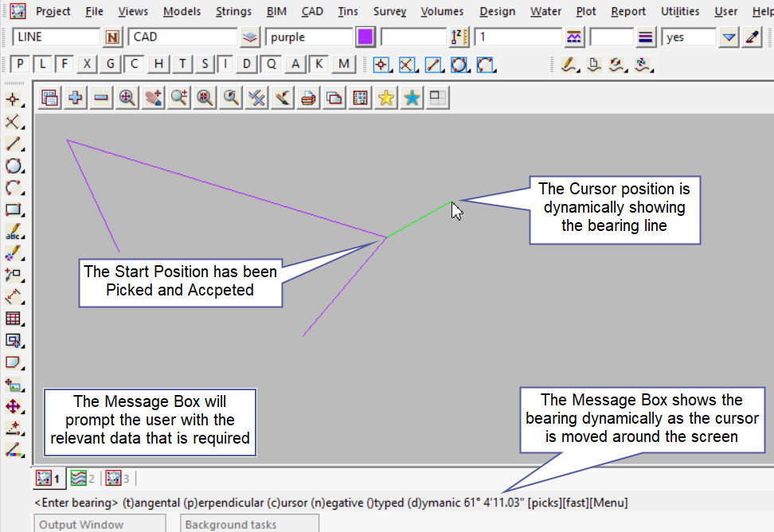Toggle the P point snap

(x=20, y=64)
